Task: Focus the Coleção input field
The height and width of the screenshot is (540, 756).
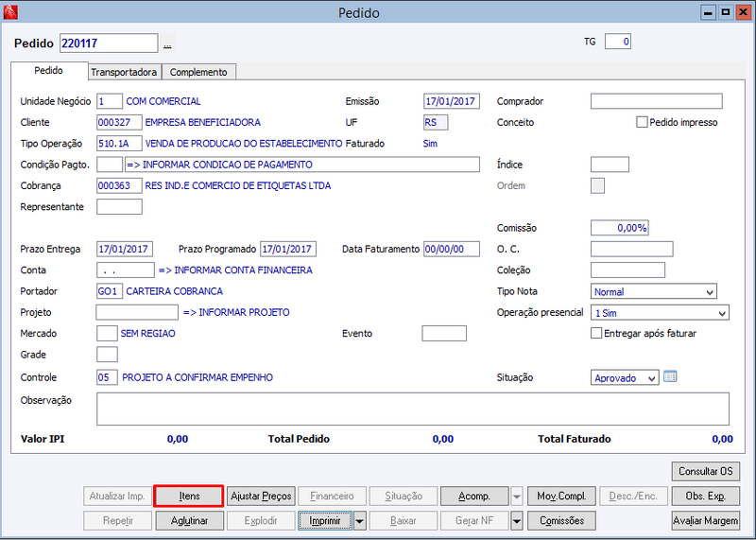Action: coord(627,270)
